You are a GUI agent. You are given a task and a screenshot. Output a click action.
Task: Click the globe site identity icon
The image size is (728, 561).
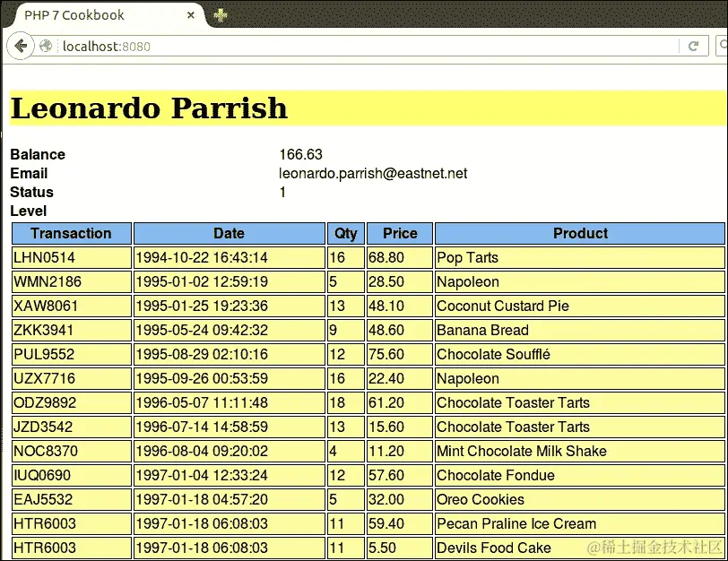click(x=46, y=46)
